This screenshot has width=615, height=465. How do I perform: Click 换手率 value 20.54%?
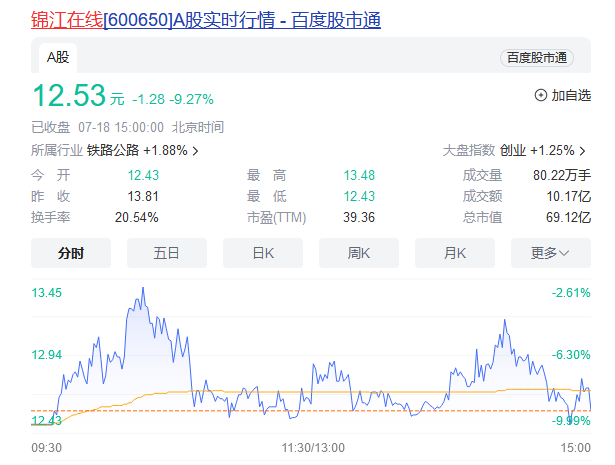click(136, 217)
